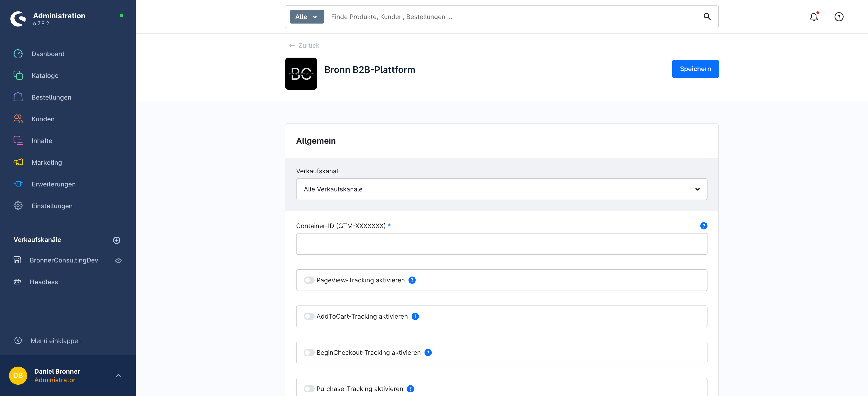Toggle BronnerConsultingDev storefront eye icon
Viewport: 868px width, 396px height.
pyautogui.click(x=118, y=260)
